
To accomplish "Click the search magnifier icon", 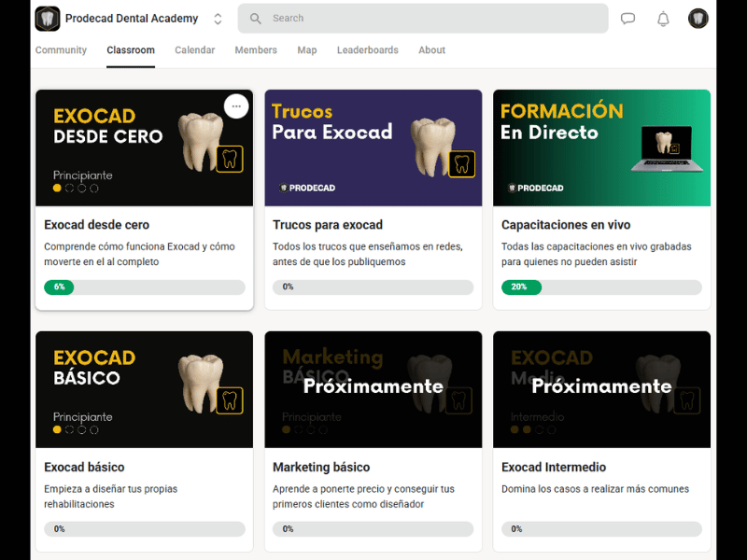I will tap(256, 19).
